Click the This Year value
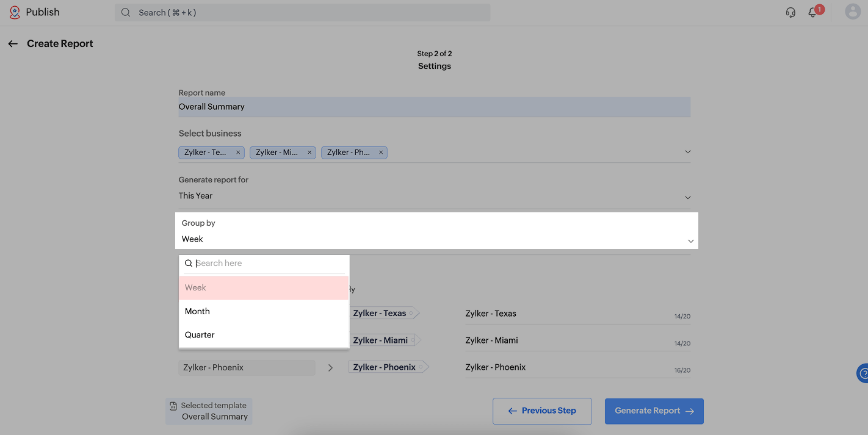This screenshot has height=435, width=868. [195, 196]
